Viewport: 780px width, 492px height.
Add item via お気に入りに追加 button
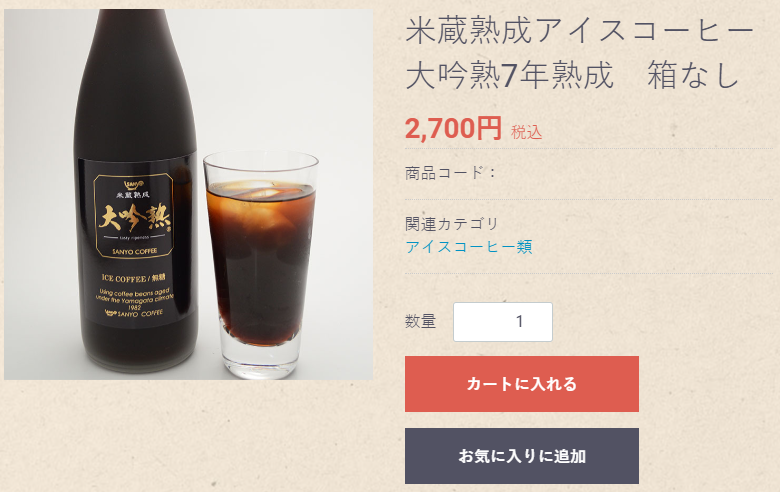(x=521, y=456)
